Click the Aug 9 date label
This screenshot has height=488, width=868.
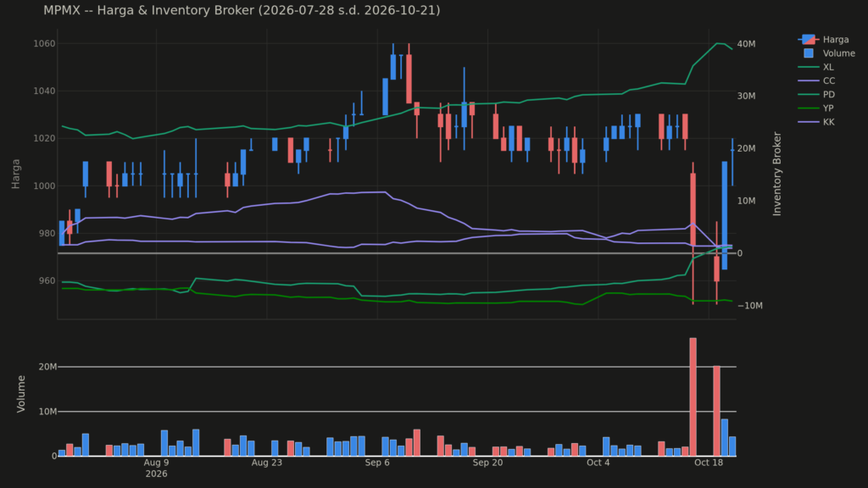[x=156, y=463]
